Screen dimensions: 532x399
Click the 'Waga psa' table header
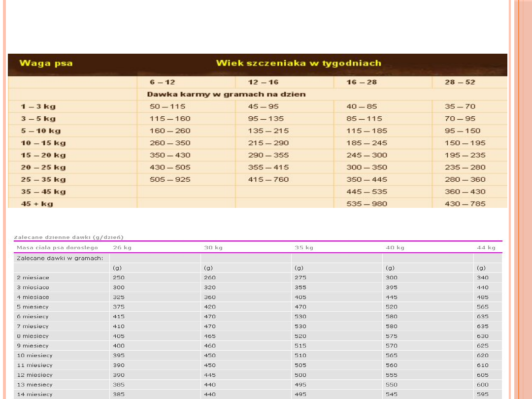(x=45, y=63)
